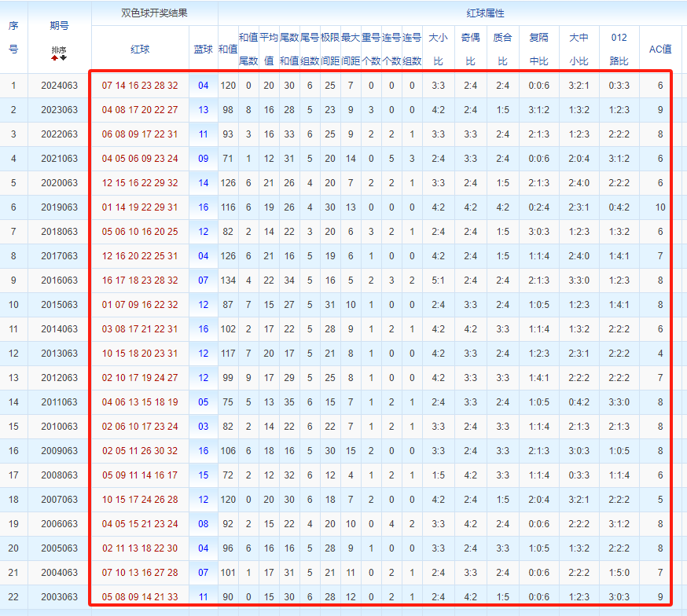Select period 2019063

pos(59,207)
